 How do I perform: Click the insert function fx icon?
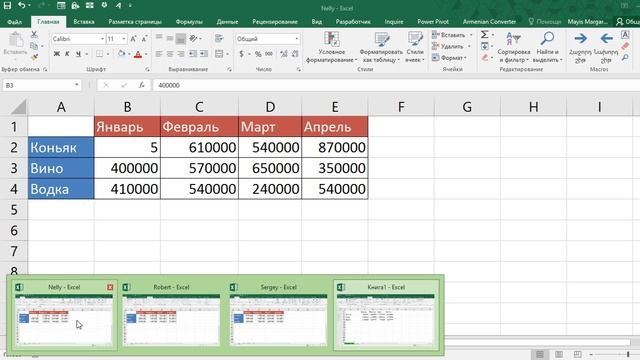coord(141,85)
